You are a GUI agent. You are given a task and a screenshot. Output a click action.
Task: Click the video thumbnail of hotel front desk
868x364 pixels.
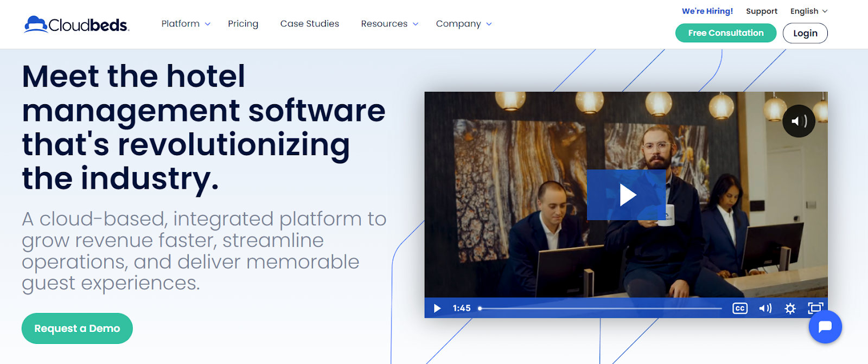(x=626, y=205)
